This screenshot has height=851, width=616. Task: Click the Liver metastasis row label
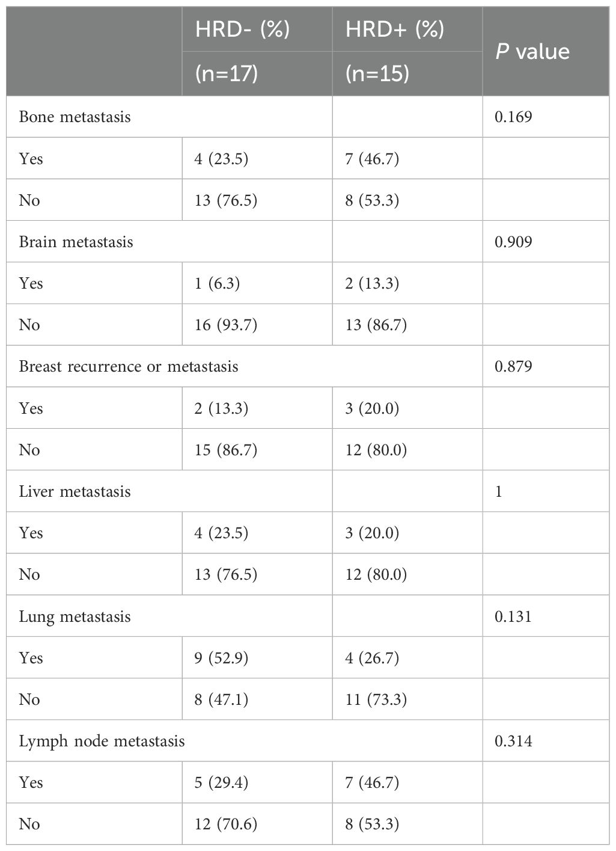coord(75,491)
